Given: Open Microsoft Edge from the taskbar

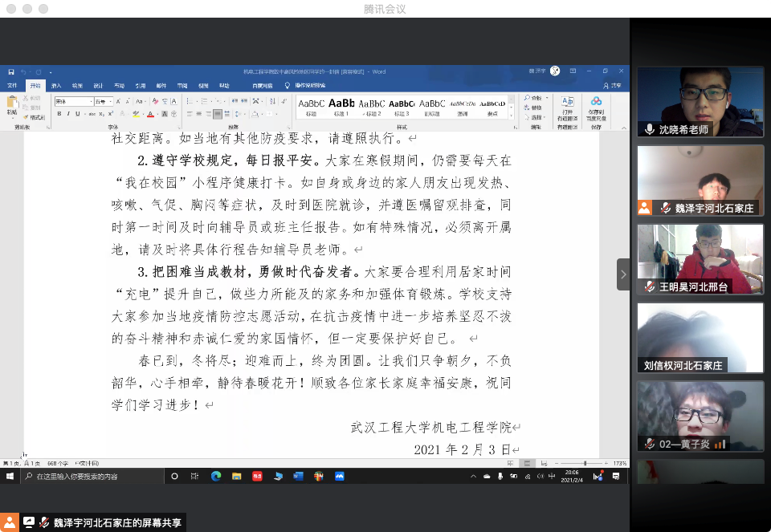Looking at the screenshot, I should coord(216,476).
